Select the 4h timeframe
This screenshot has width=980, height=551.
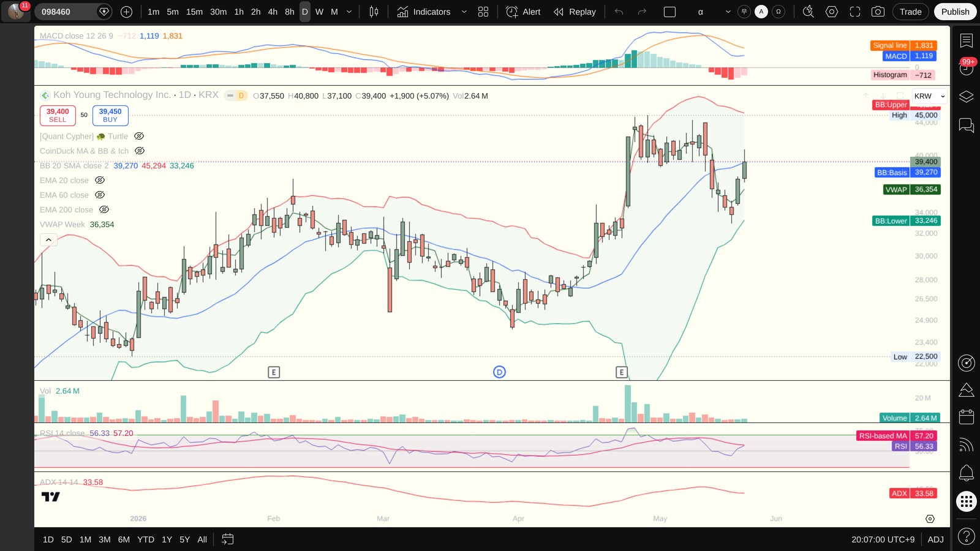tap(273, 12)
